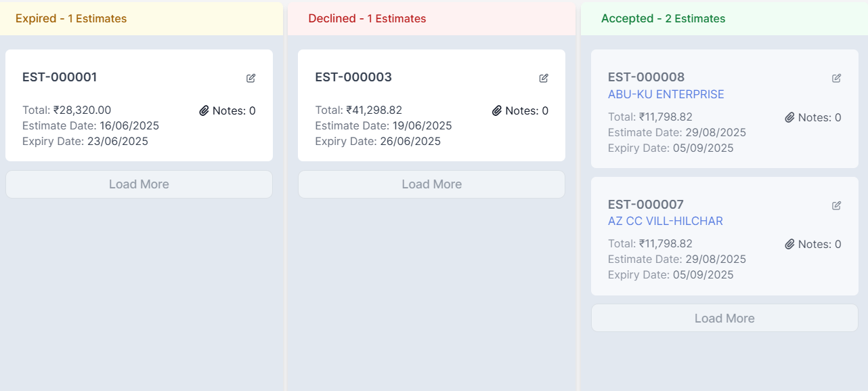Open notes paperclip on EST-000007 card

click(789, 244)
